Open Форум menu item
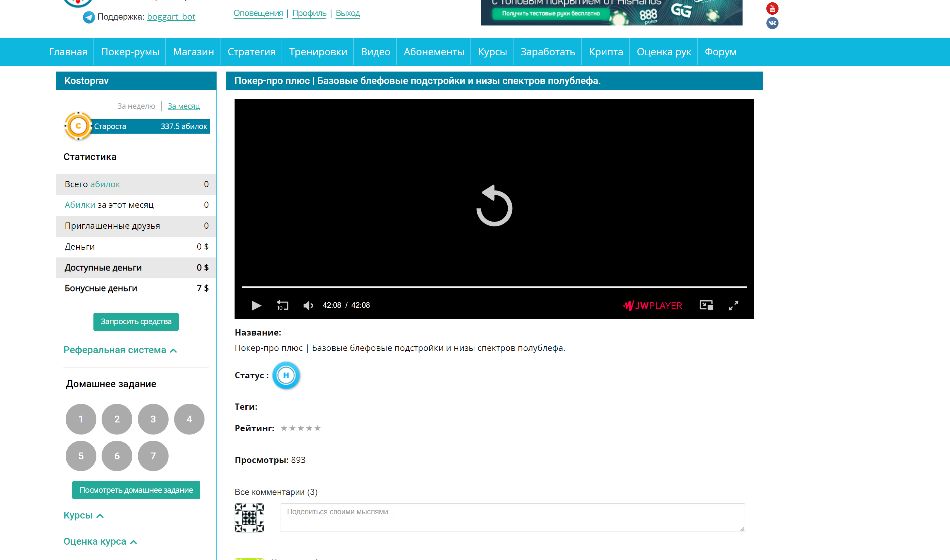The width and height of the screenshot is (950, 560). (x=721, y=52)
